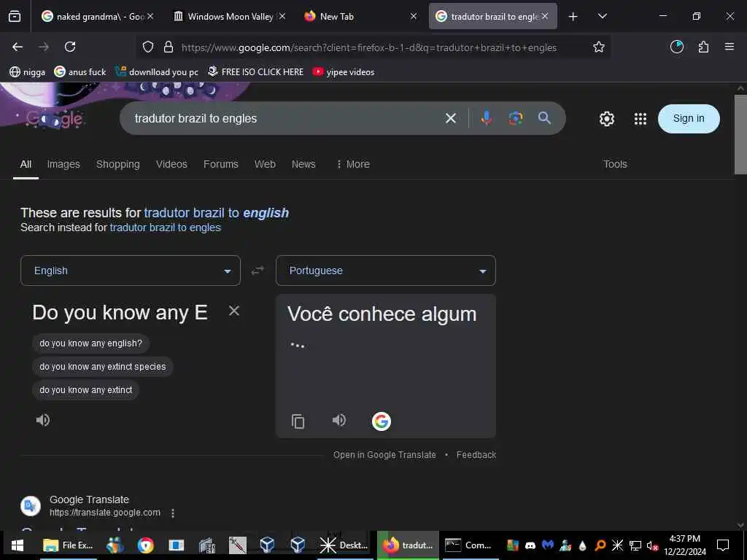
Task: Open the target language Portuguese dropdown
Action: (x=386, y=271)
